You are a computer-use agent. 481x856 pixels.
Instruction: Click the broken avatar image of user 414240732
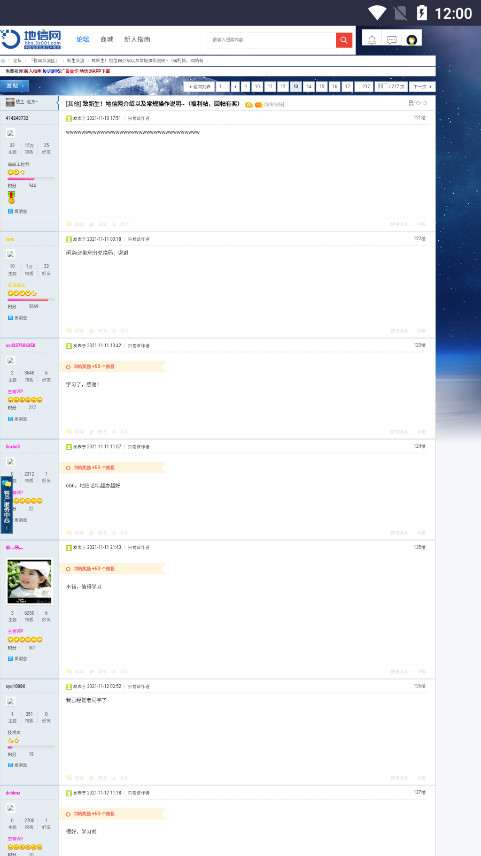click(x=10, y=133)
